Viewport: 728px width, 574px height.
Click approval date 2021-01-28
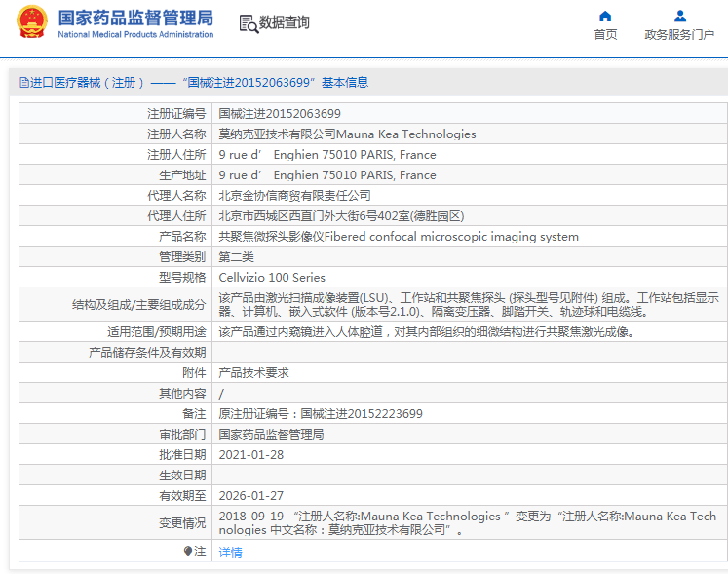coord(251,455)
